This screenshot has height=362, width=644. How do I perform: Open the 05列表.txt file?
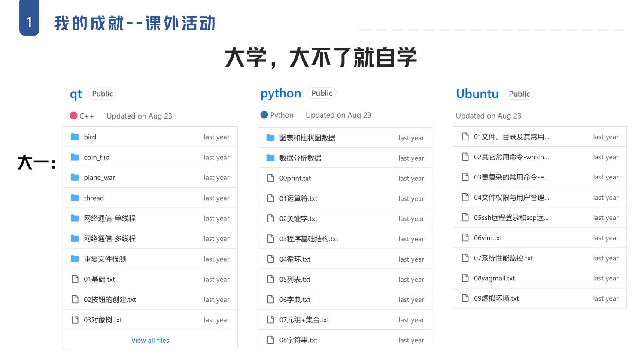(295, 279)
